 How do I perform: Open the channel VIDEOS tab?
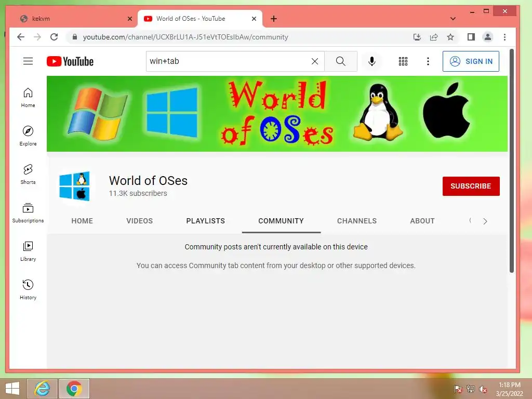tap(139, 221)
